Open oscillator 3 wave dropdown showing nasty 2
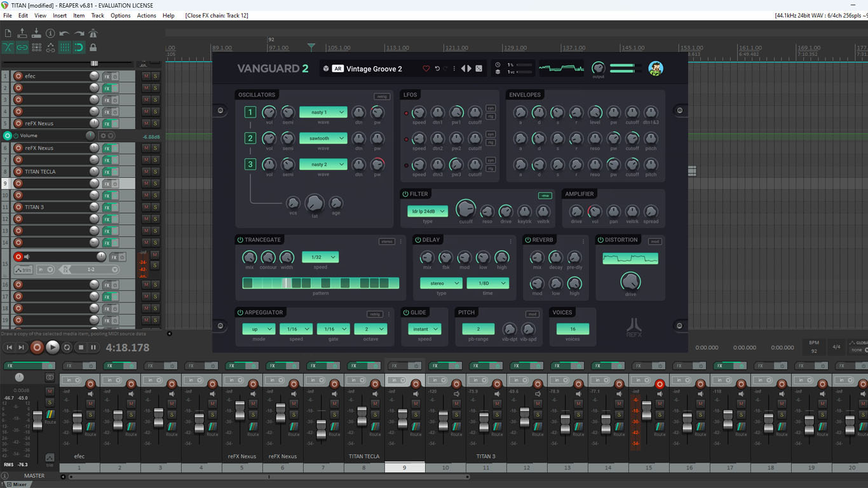Screen dimensions: 868x488 [323, 165]
